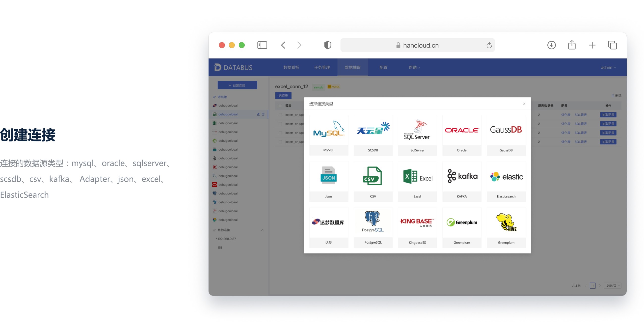Select the 151 target connection

coord(220,247)
